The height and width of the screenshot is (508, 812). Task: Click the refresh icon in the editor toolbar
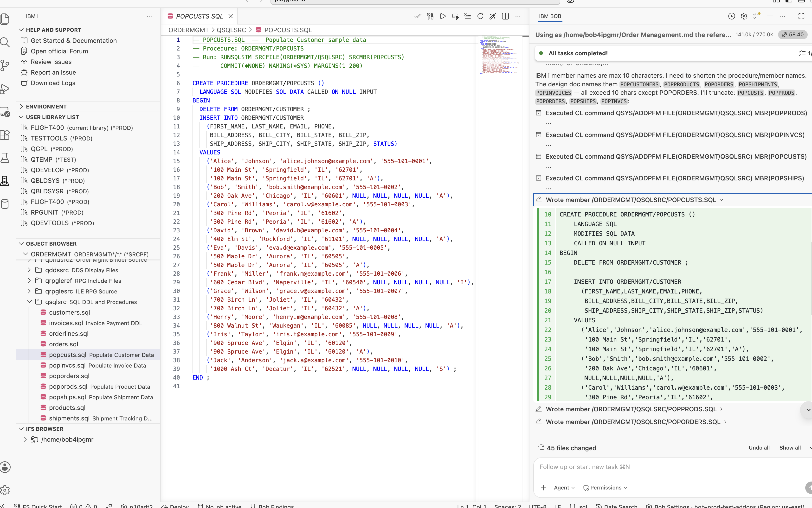480,16
